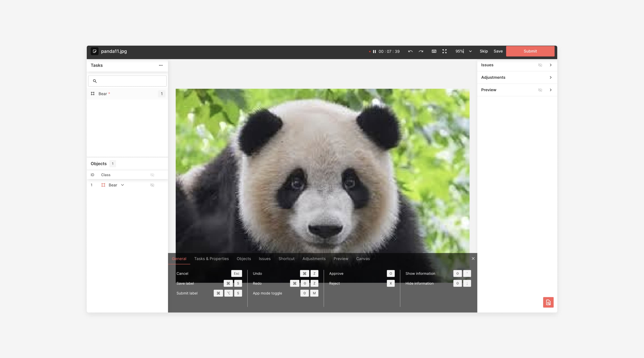This screenshot has height=358, width=644.
Task: Expand the Preview panel
Action: pyautogui.click(x=551, y=90)
